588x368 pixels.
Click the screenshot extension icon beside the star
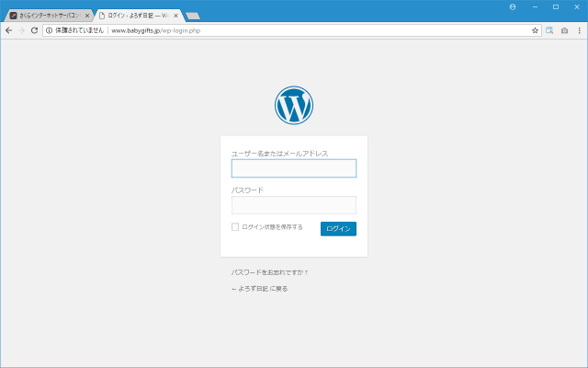pyautogui.click(x=549, y=30)
